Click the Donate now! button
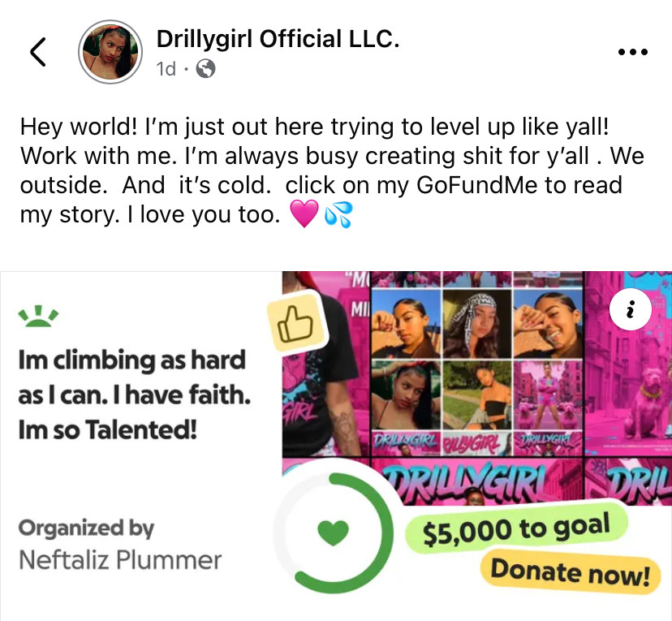Screen dimensions: 672x621 tap(570, 572)
